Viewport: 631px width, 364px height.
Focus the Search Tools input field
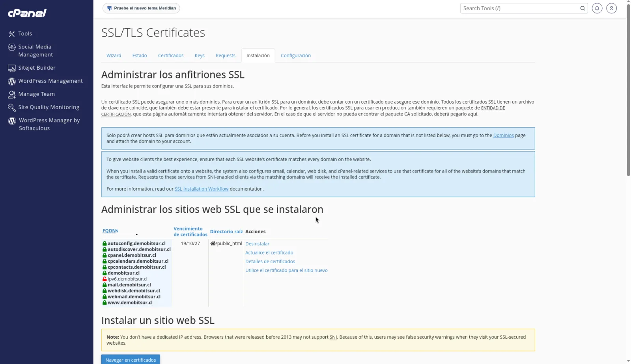520,8
